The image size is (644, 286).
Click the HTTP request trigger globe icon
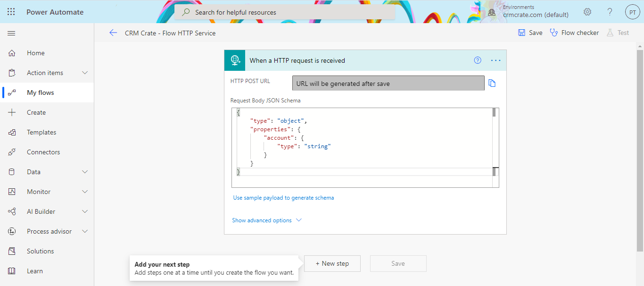[x=235, y=60]
